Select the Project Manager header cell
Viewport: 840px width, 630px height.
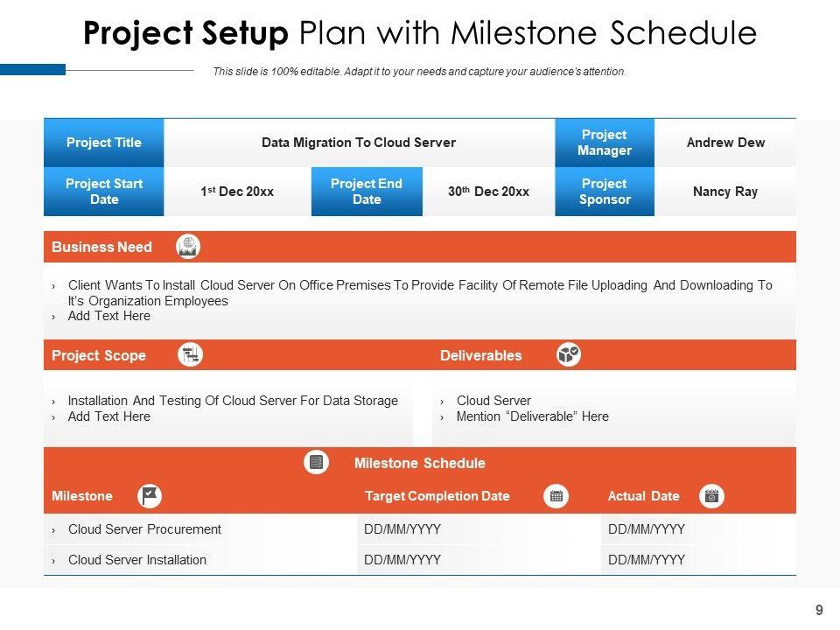pyautogui.click(x=604, y=143)
